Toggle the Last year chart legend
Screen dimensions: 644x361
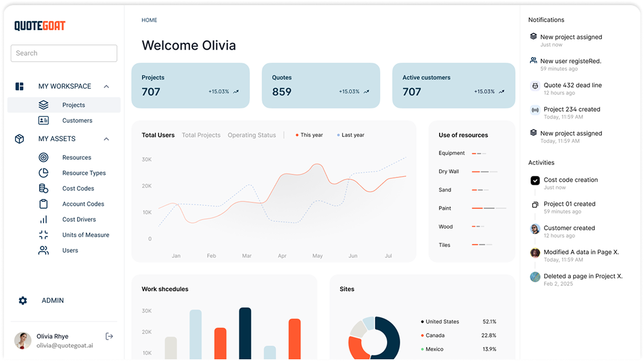[350, 135]
